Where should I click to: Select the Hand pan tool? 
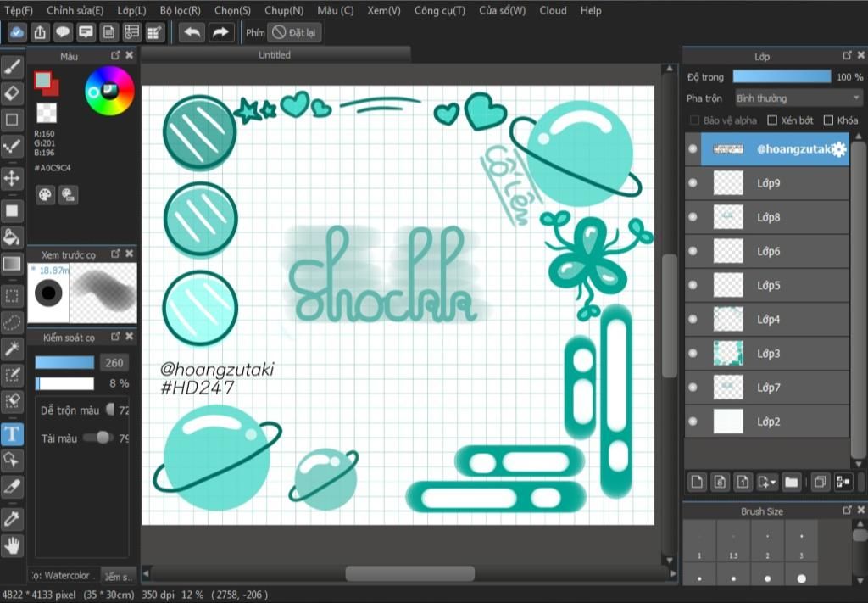coord(12,546)
